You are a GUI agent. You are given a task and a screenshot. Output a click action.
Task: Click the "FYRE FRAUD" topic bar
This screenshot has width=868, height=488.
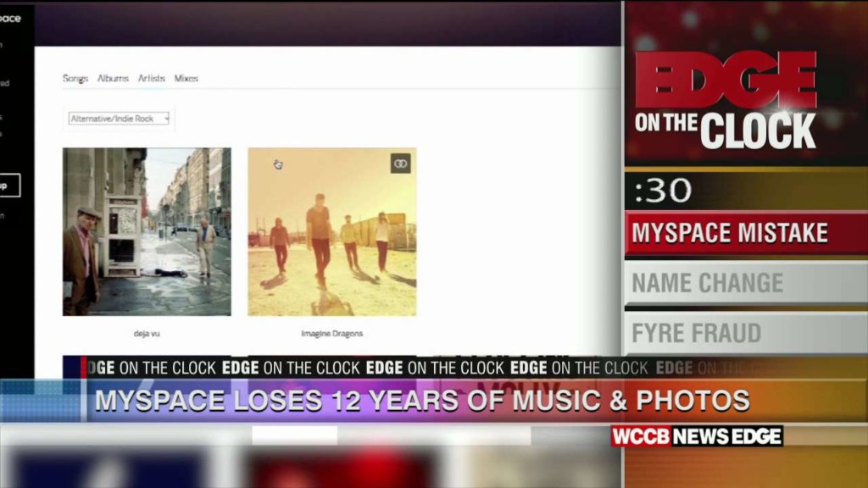pos(746,333)
